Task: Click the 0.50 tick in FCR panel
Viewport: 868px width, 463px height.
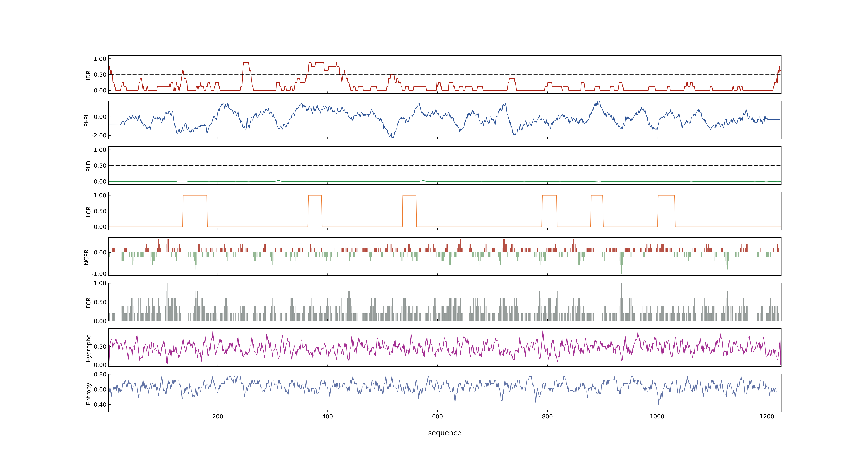Action: point(100,302)
